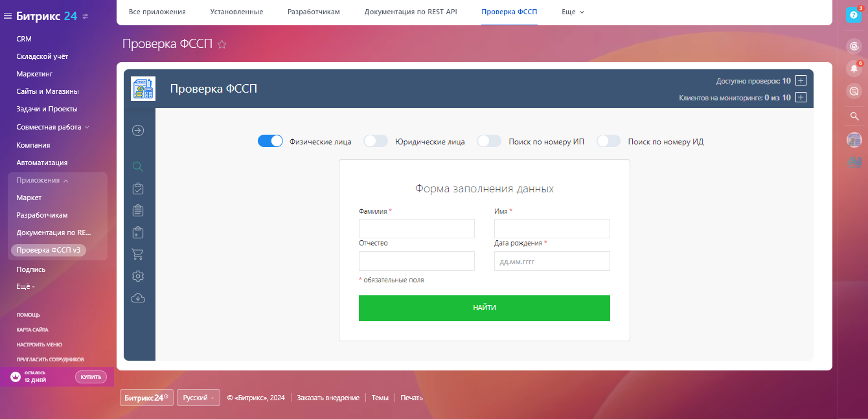Open Маркетинг in left menu
This screenshot has width=868, height=419.
point(34,74)
